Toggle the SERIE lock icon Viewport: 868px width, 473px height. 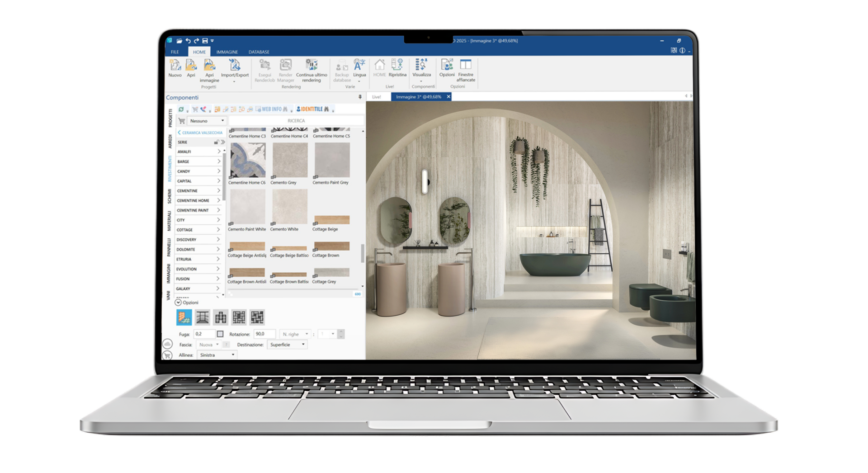click(x=216, y=142)
